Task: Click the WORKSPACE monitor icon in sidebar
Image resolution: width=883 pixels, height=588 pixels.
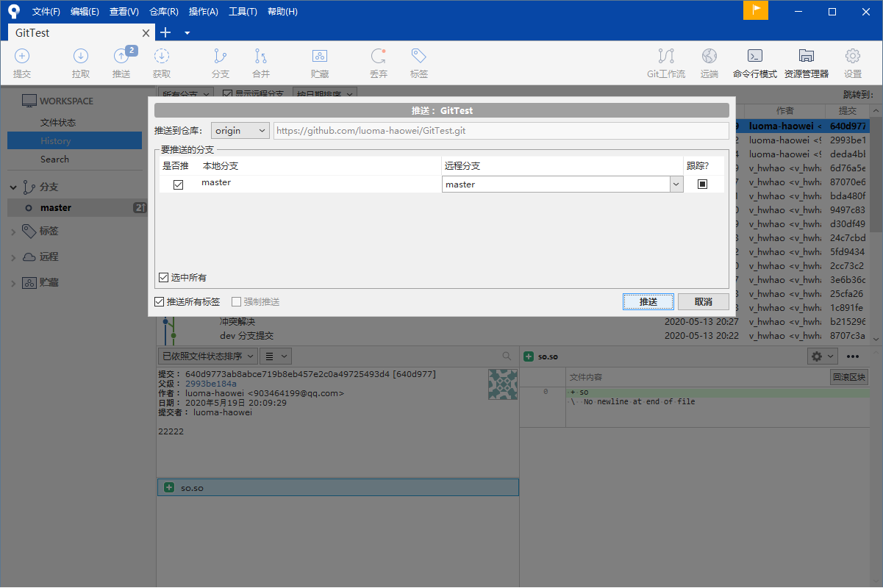Action: (x=29, y=101)
